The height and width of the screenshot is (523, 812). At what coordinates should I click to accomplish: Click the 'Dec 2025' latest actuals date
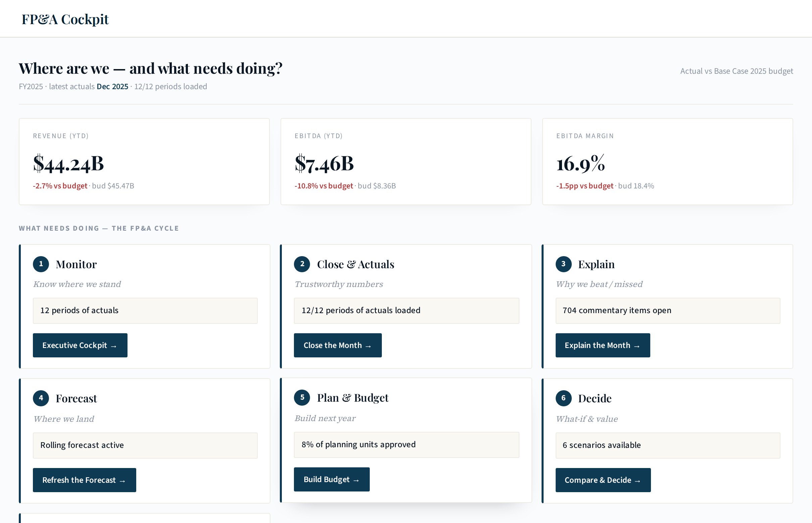[112, 86]
